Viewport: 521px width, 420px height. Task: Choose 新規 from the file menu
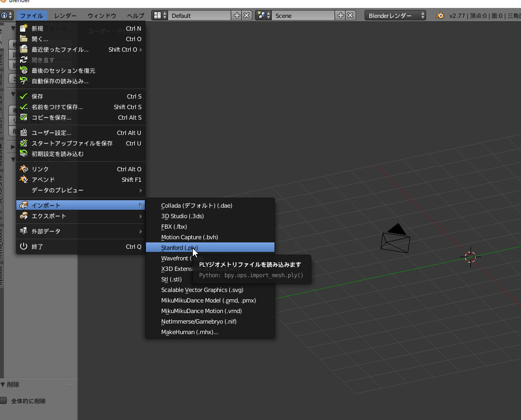click(x=81, y=28)
